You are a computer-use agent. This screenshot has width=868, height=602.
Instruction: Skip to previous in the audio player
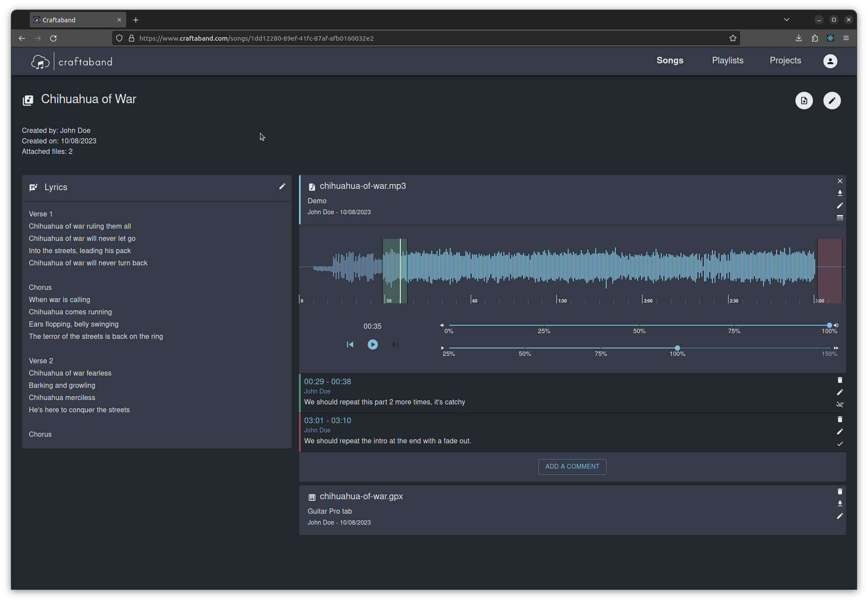[x=350, y=344]
